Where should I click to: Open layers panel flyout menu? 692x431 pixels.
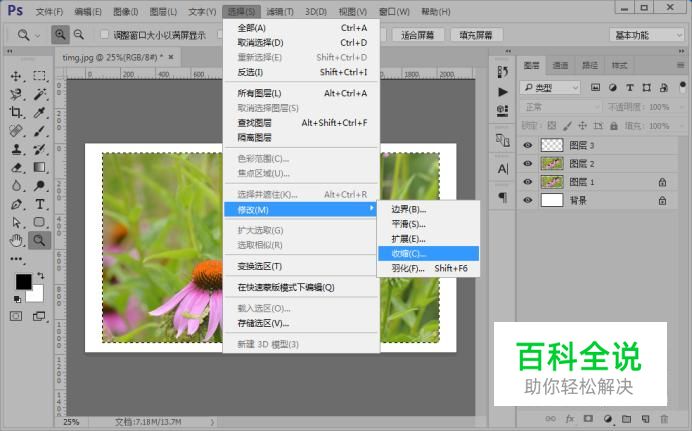pos(680,65)
